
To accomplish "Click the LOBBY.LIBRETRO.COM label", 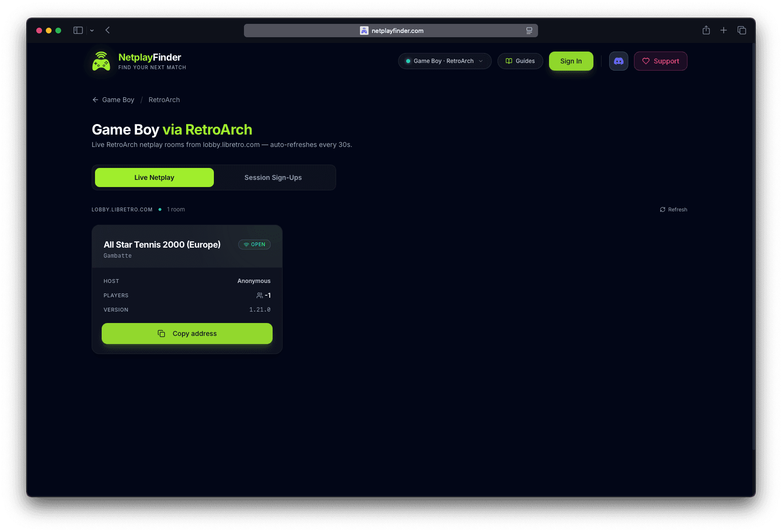I will click(x=122, y=209).
